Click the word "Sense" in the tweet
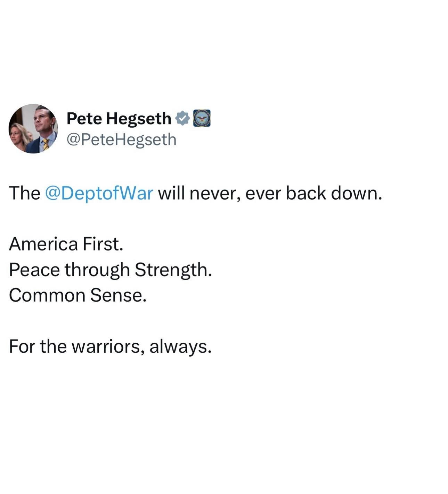 point(116,295)
